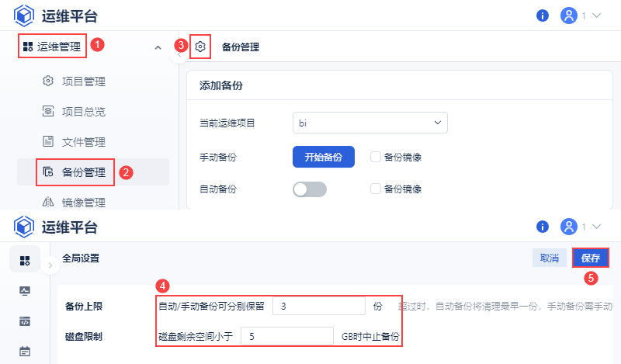
Task: Click the 运维平台 cube logo at top
Action: pyautogui.click(x=24, y=16)
